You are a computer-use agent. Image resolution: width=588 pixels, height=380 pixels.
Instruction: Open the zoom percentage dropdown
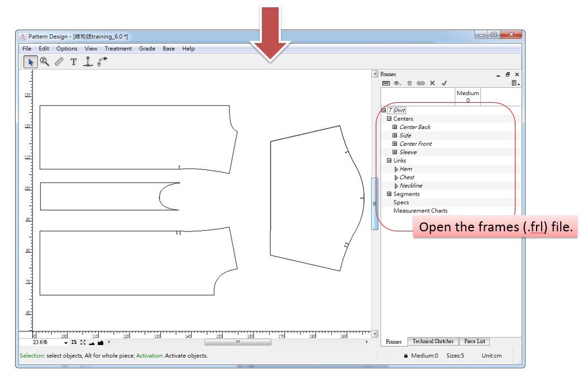click(x=66, y=343)
